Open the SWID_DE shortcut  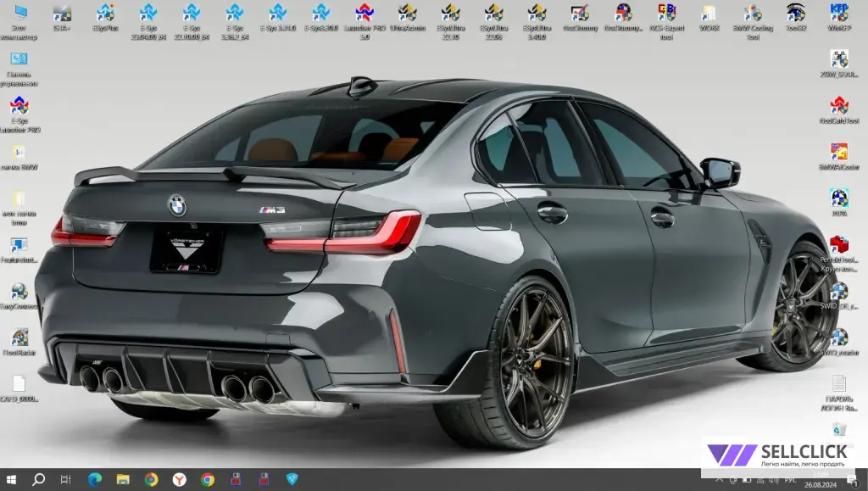tap(839, 295)
